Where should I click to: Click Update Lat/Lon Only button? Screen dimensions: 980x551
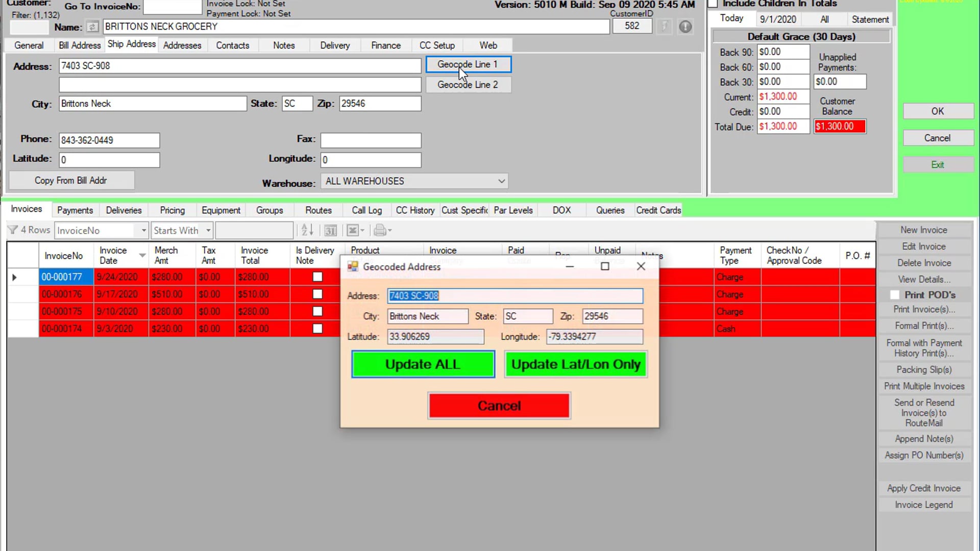(x=576, y=364)
